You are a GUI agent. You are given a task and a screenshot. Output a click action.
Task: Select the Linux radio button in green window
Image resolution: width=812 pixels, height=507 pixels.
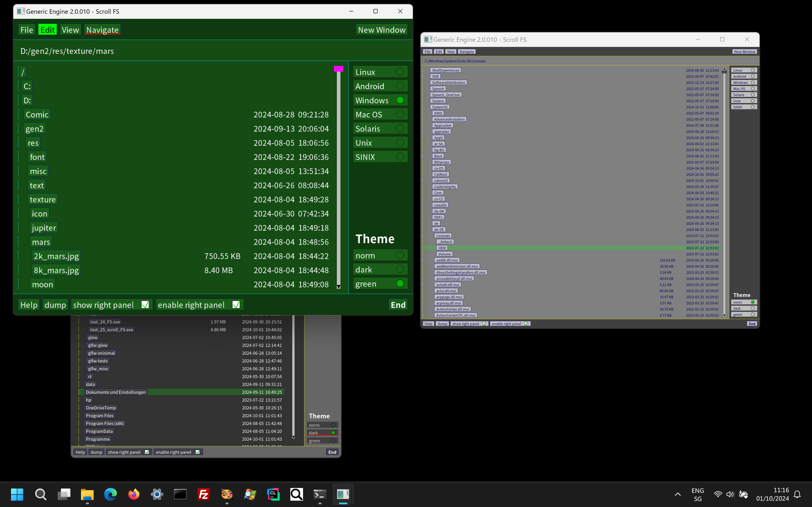tap(400, 72)
